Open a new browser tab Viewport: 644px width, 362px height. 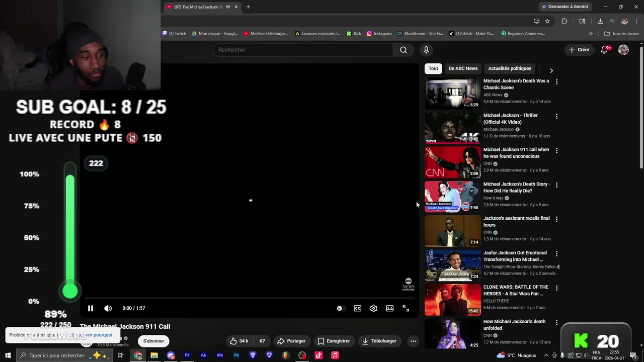pyautogui.click(x=248, y=7)
